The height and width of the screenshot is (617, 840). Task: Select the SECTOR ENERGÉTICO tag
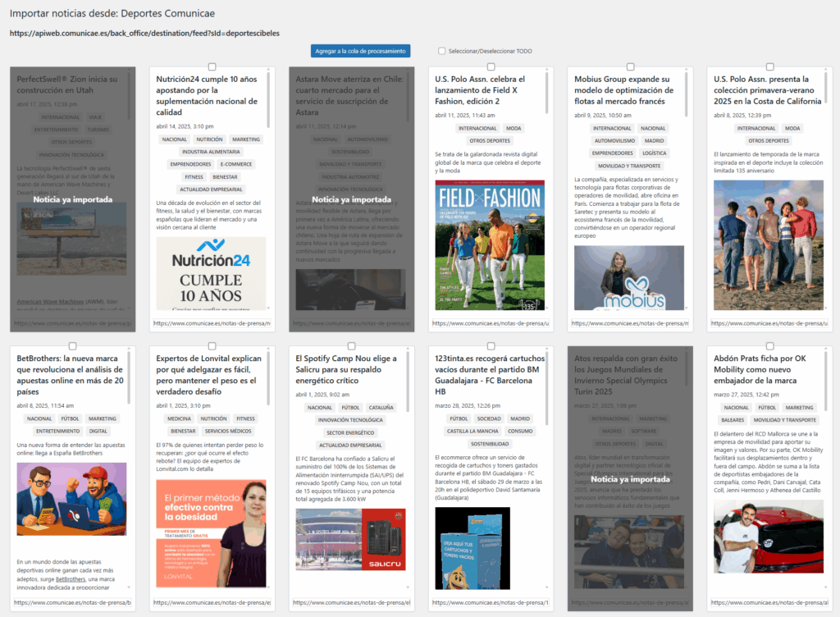click(350, 432)
